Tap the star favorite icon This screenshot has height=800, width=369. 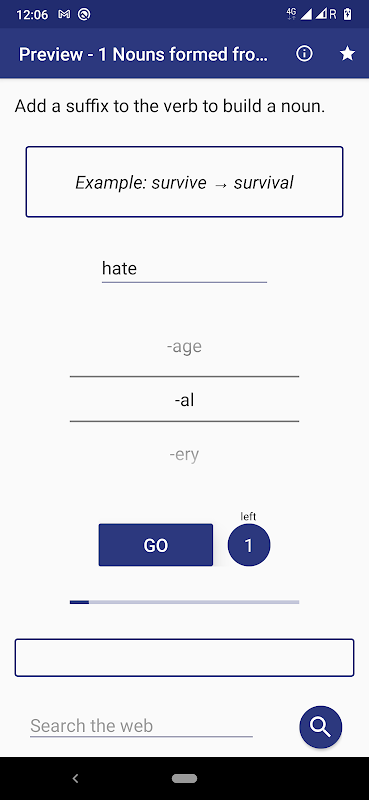tap(348, 54)
